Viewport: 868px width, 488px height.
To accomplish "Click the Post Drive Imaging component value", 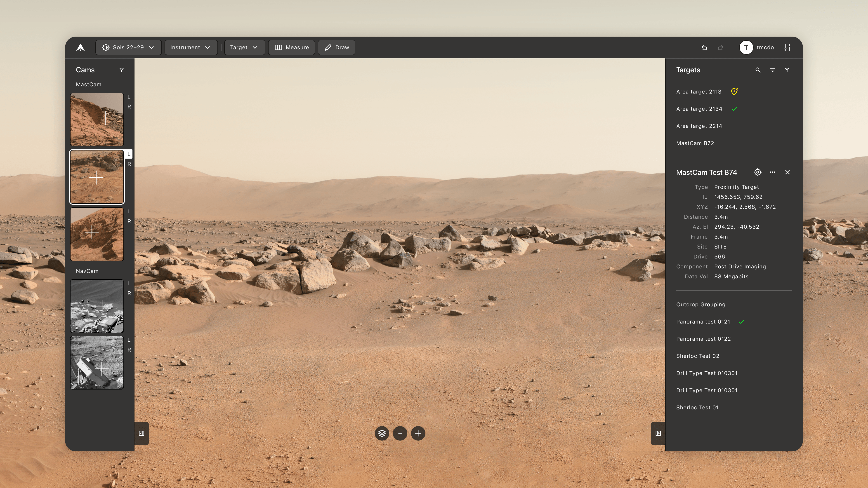I will tap(740, 266).
